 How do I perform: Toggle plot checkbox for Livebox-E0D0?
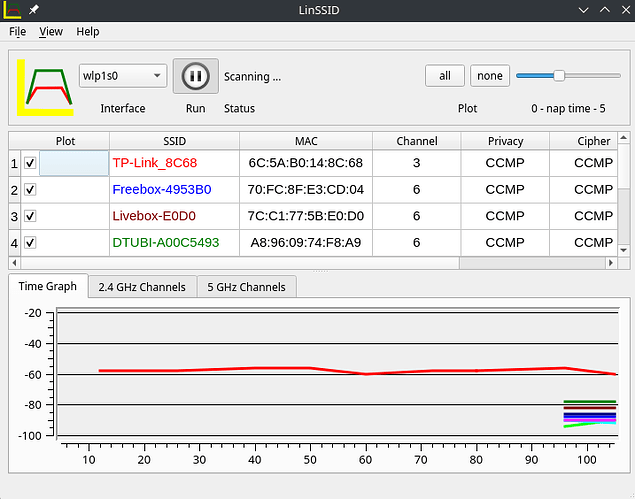[30, 216]
